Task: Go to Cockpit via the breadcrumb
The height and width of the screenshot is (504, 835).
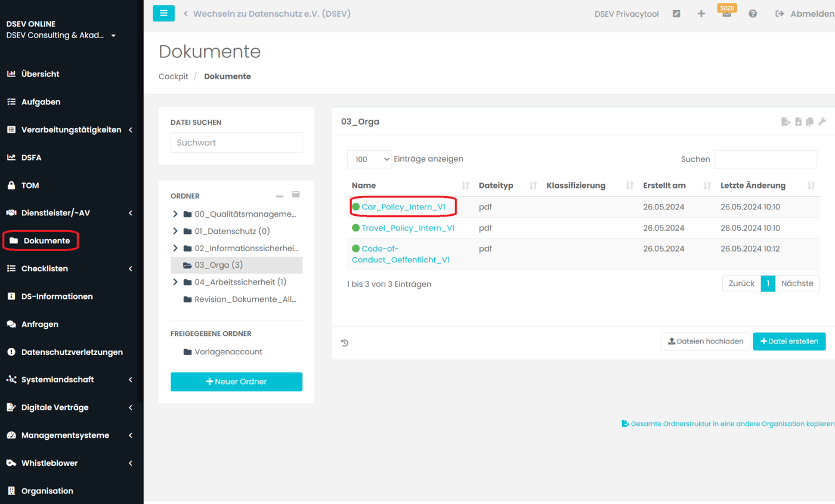Action: click(x=174, y=76)
